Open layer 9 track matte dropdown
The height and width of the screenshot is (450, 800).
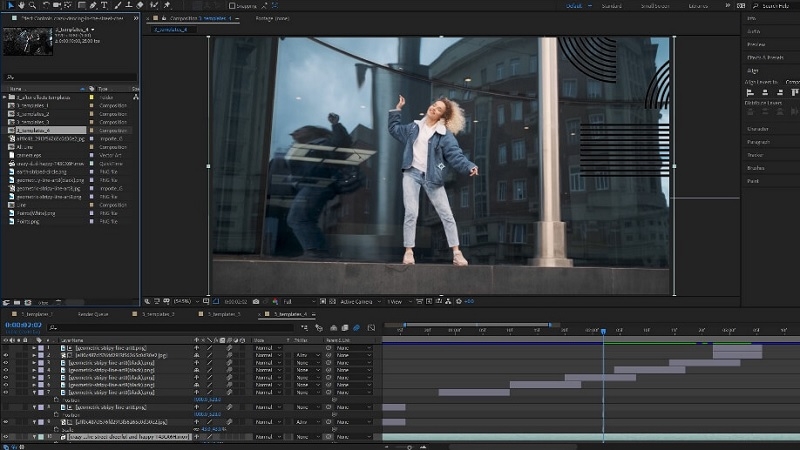tap(308, 422)
